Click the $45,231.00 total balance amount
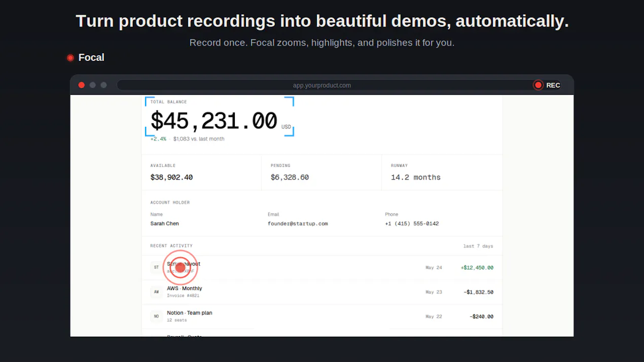The image size is (644, 362). pyautogui.click(x=213, y=122)
